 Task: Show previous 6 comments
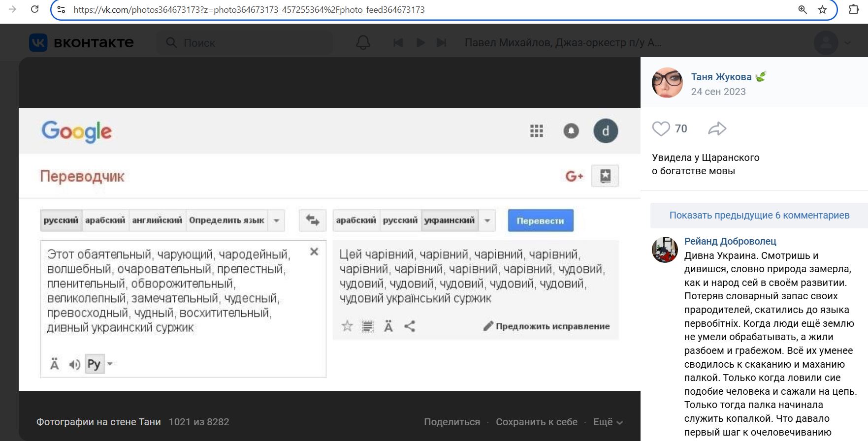[x=759, y=215]
